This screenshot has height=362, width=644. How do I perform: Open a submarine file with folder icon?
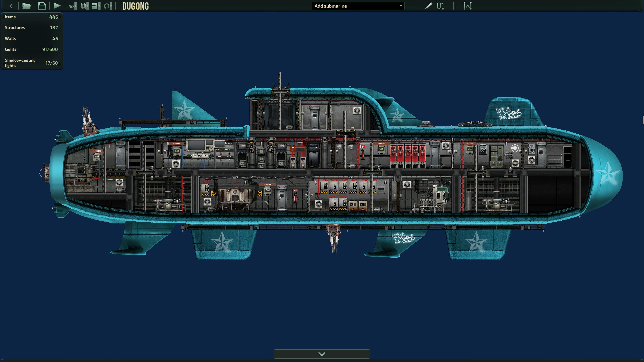[26, 6]
